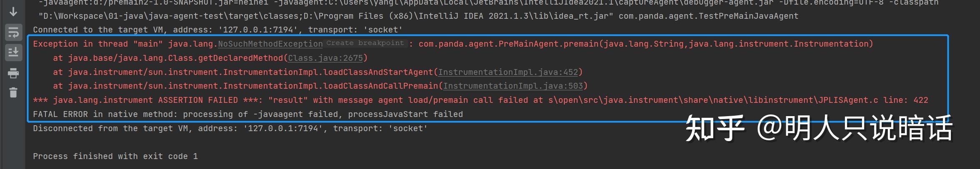Toggle the soft-wrap console icon
Screen dimensions: 980x169
pyautogui.click(x=13, y=32)
